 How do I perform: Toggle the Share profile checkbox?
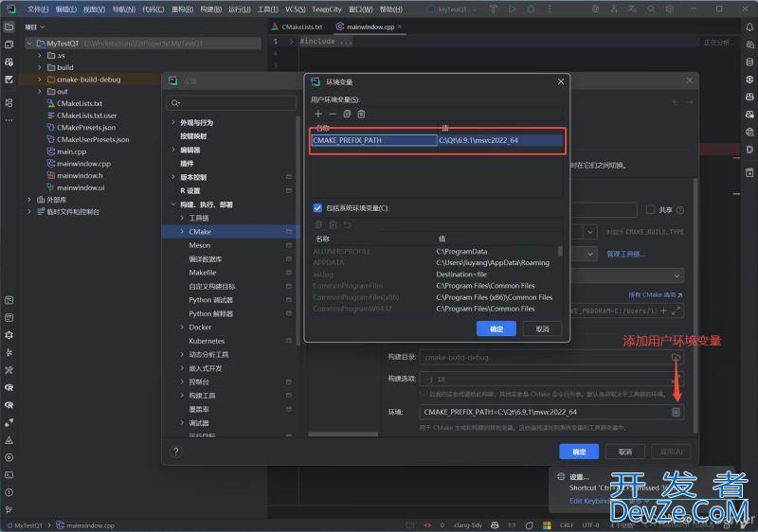click(651, 209)
